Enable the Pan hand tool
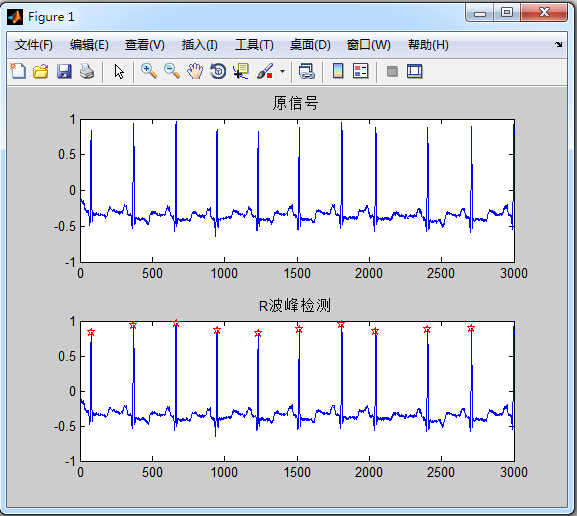Image resolution: width=577 pixels, height=516 pixels. point(195,71)
